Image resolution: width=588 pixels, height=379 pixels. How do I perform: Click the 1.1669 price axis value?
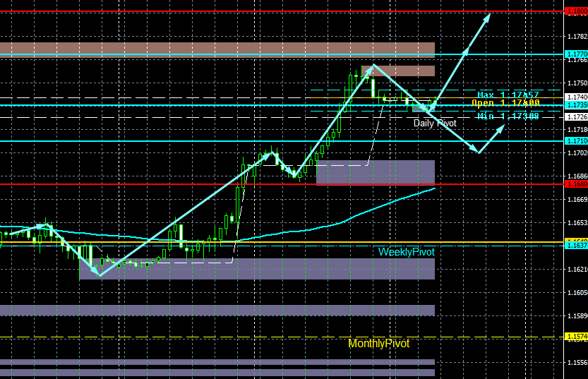point(577,200)
